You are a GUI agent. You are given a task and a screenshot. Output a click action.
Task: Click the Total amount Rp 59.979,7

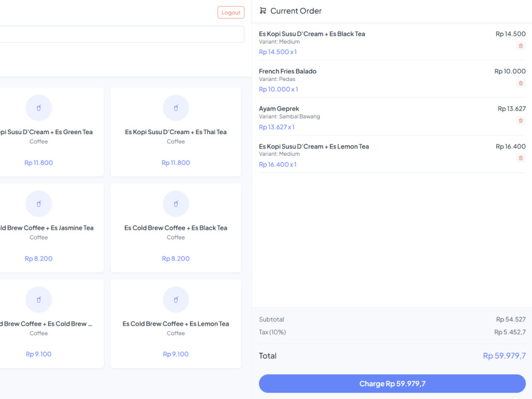[504, 355]
